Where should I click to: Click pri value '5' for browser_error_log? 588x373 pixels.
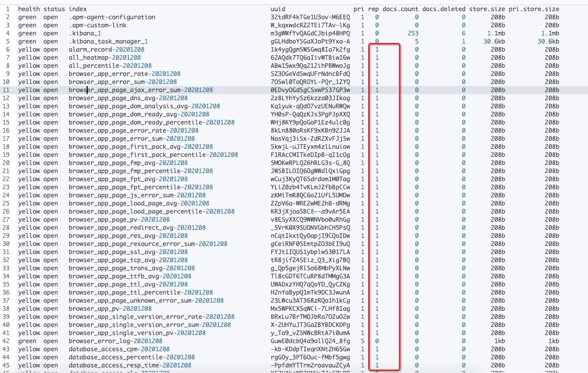[x=363, y=341]
